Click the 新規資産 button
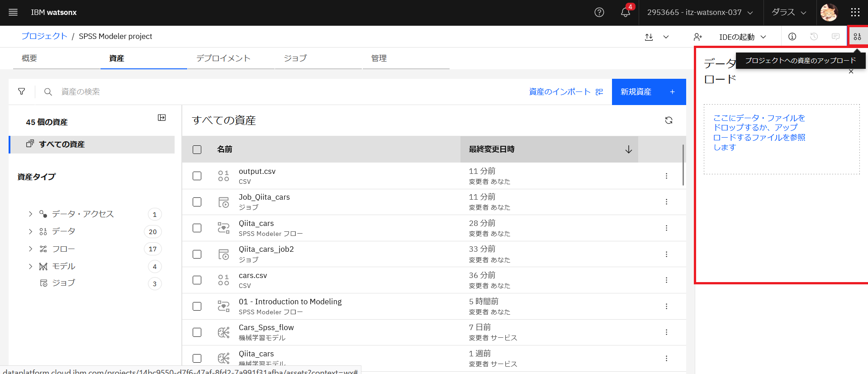 click(649, 91)
